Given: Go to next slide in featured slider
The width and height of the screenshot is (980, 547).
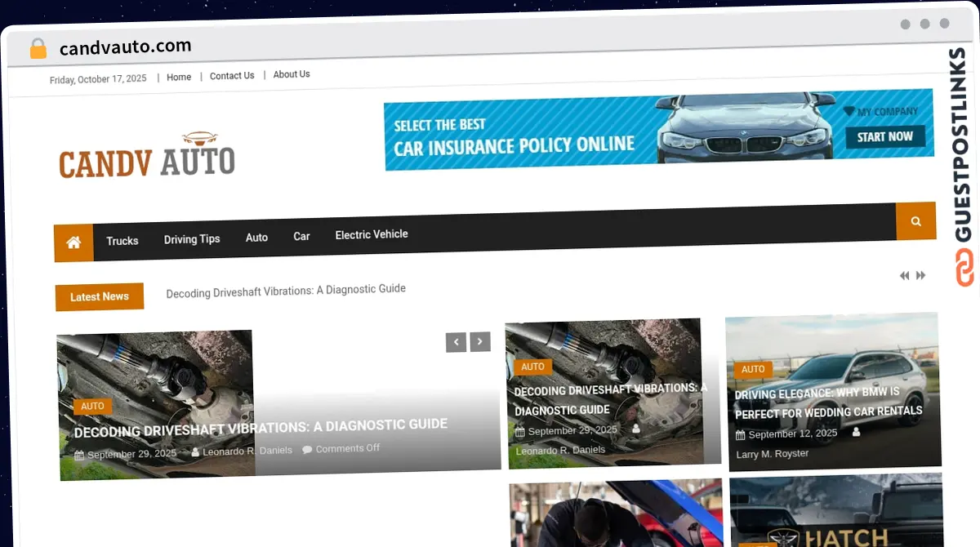Looking at the screenshot, I should [x=480, y=342].
